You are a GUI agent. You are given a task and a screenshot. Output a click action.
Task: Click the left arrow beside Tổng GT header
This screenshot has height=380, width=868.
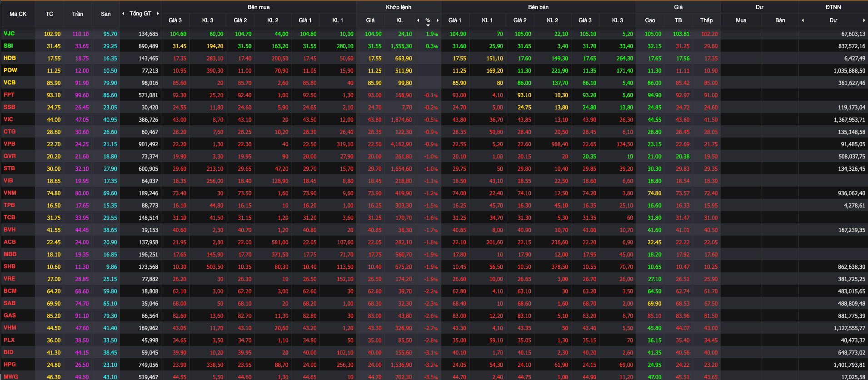click(x=123, y=14)
